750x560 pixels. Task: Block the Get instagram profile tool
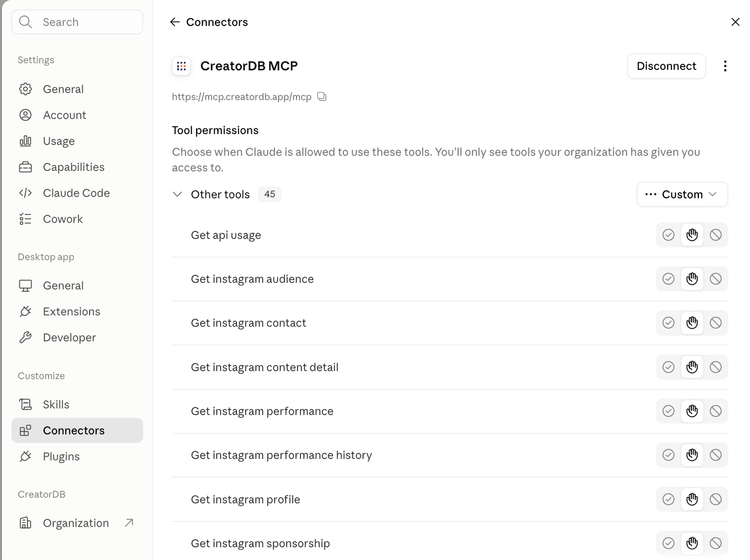pyautogui.click(x=716, y=499)
